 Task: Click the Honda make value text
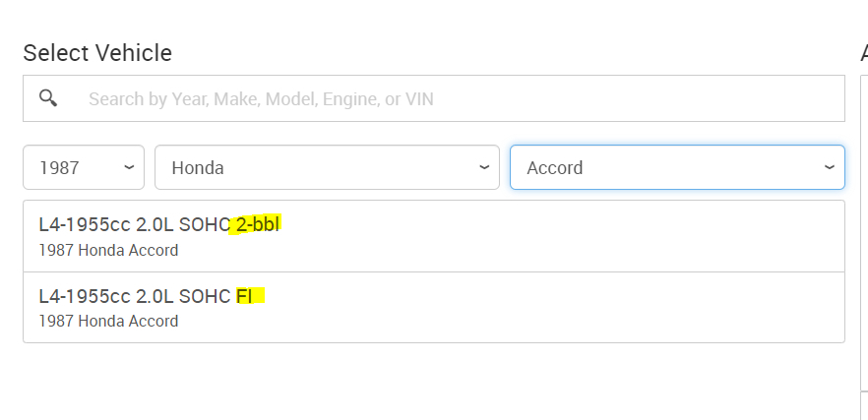pos(198,167)
